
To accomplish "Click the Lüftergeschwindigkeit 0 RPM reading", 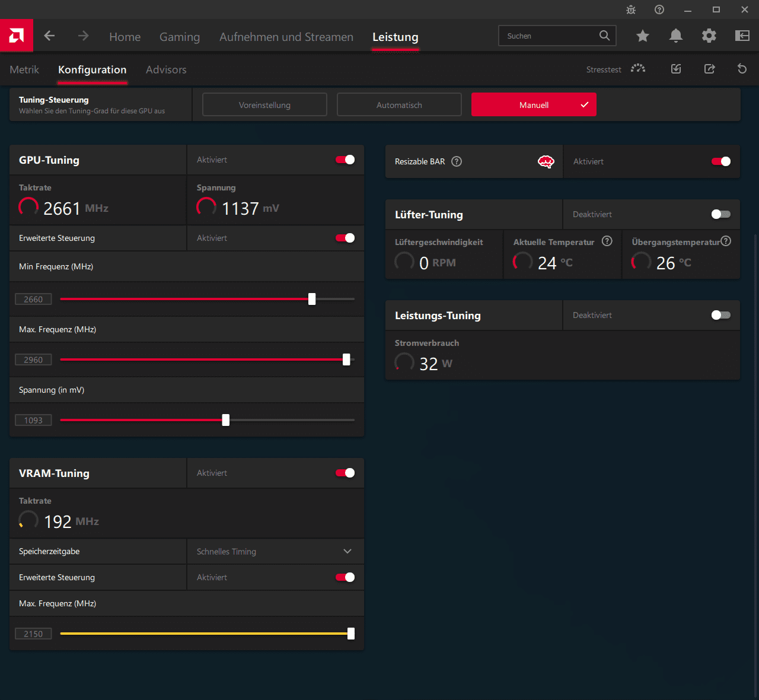I will tap(425, 262).
